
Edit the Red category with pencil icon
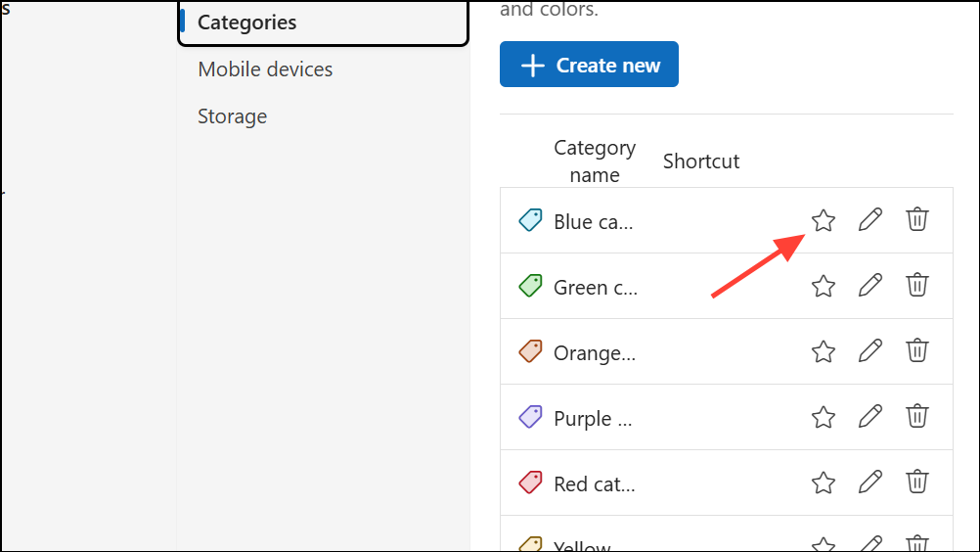point(869,483)
